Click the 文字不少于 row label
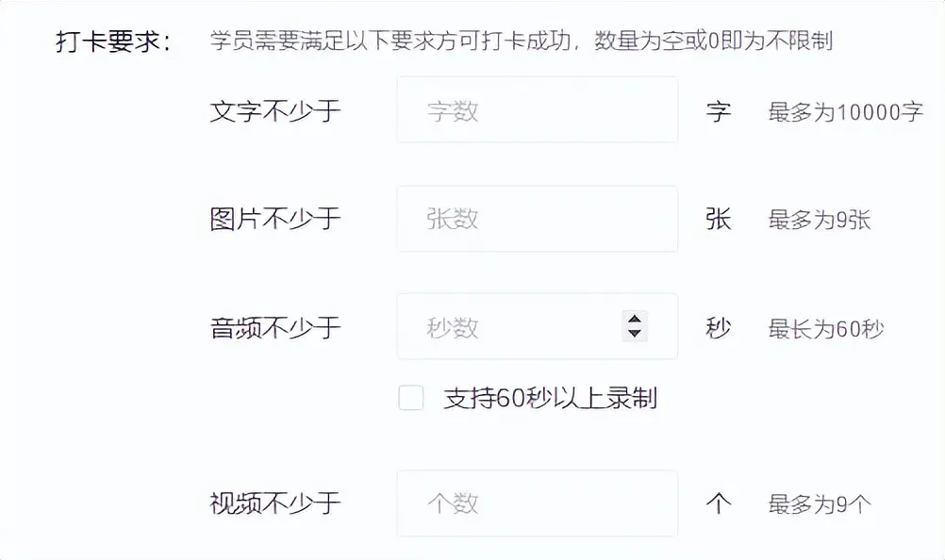Viewport: 945px width, 560px height. tap(276, 110)
